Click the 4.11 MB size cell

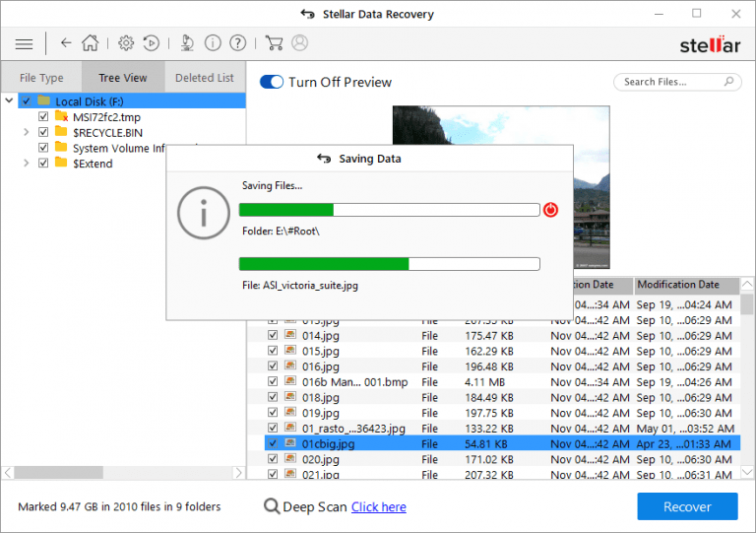pyautogui.click(x=484, y=382)
